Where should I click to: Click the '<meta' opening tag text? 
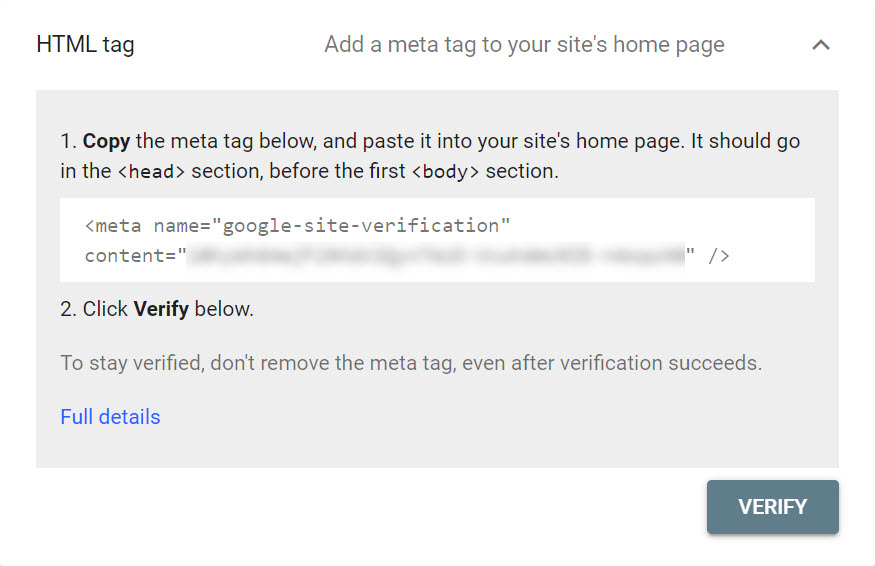(113, 226)
